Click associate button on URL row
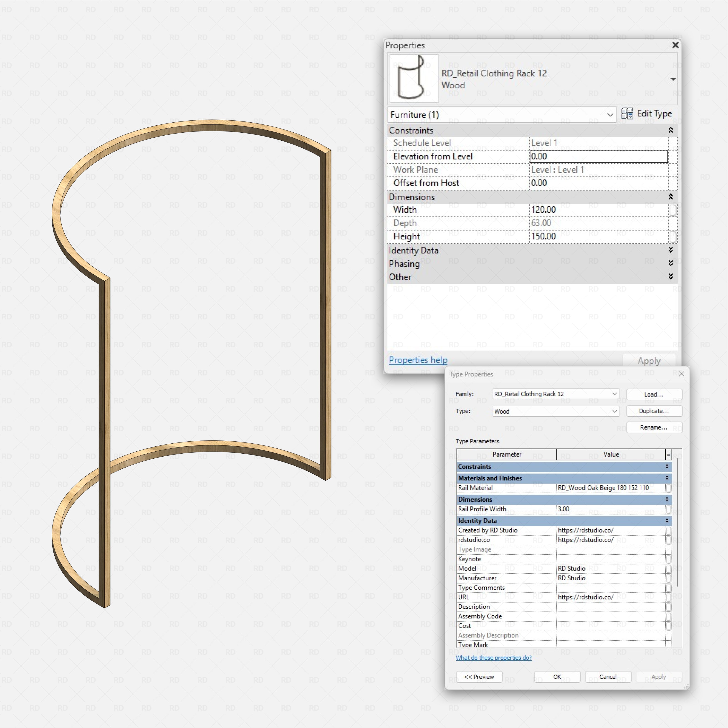This screenshot has width=728, height=728. click(x=668, y=598)
